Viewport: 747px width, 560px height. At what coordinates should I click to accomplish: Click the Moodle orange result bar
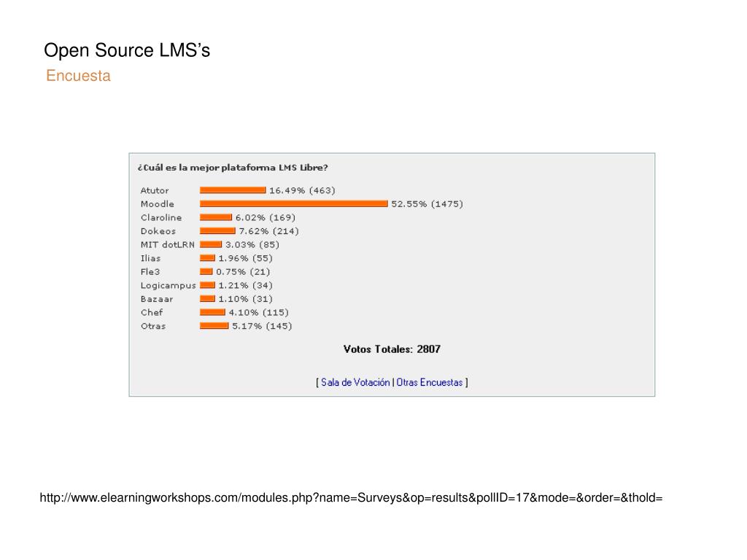[294, 204]
